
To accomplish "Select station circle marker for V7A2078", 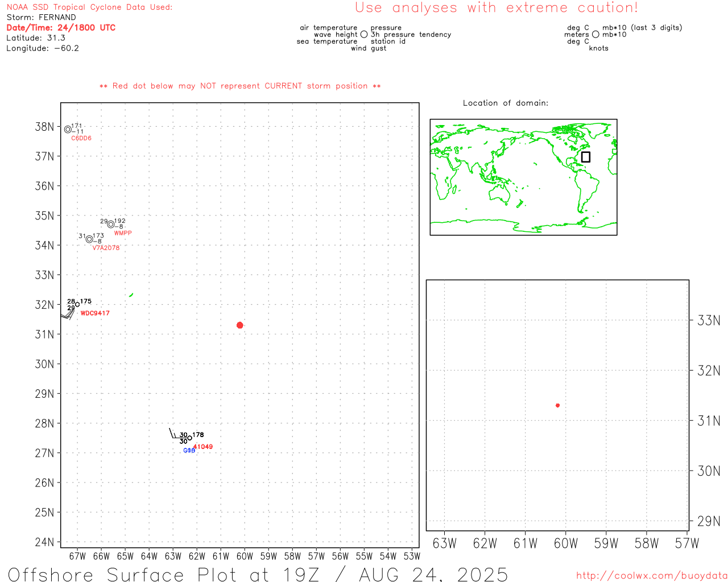I will click(89, 239).
